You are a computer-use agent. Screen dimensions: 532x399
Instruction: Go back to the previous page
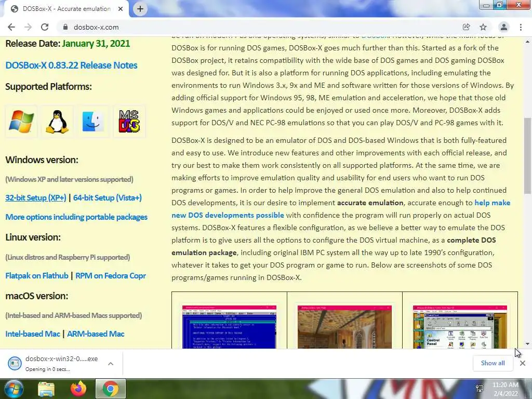(11, 27)
